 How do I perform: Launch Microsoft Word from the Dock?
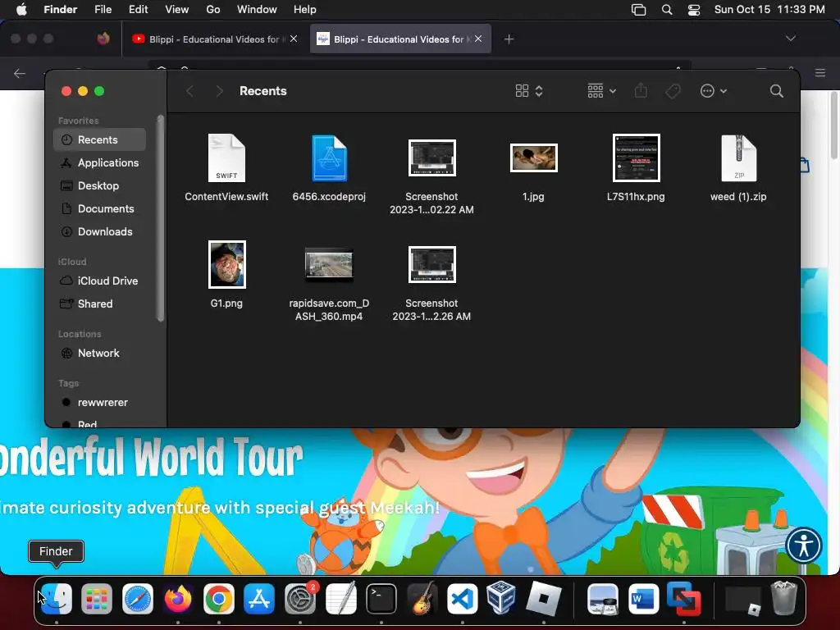pyautogui.click(x=643, y=598)
